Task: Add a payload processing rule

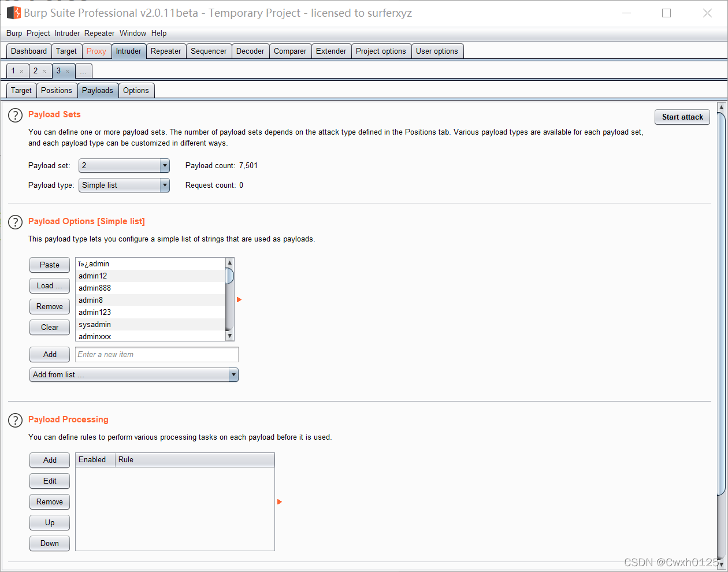Action: pos(50,460)
